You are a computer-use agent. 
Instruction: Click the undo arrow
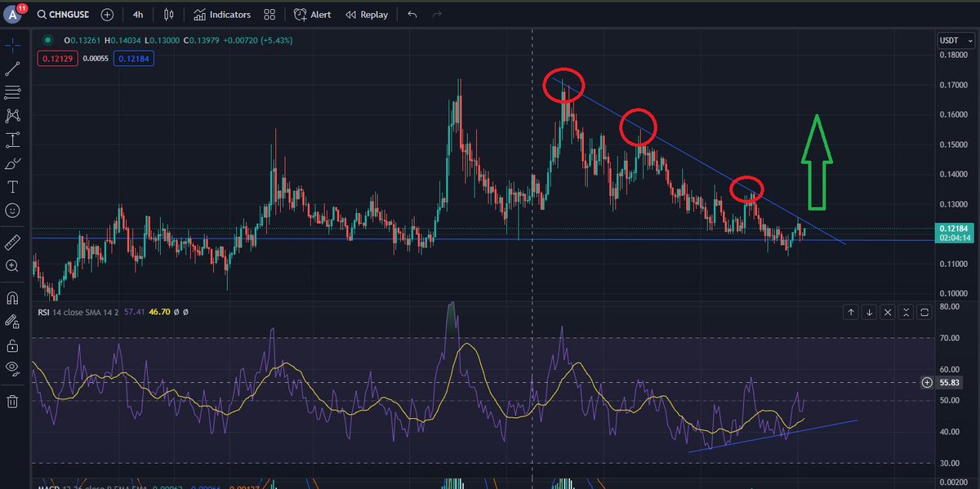(x=412, y=15)
